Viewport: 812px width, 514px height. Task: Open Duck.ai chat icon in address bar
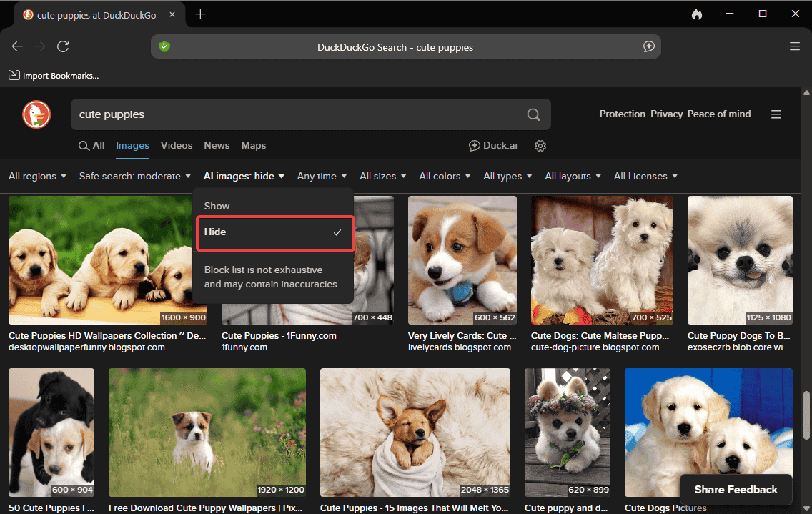648,47
